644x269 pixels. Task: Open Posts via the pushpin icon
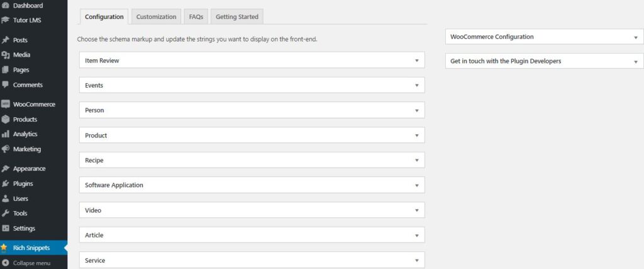point(5,40)
